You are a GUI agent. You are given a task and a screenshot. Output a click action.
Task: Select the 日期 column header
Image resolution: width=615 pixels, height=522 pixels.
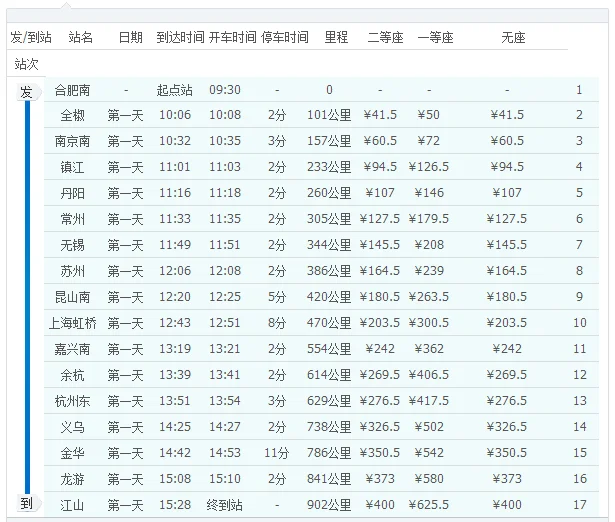(x=131, y=37)
